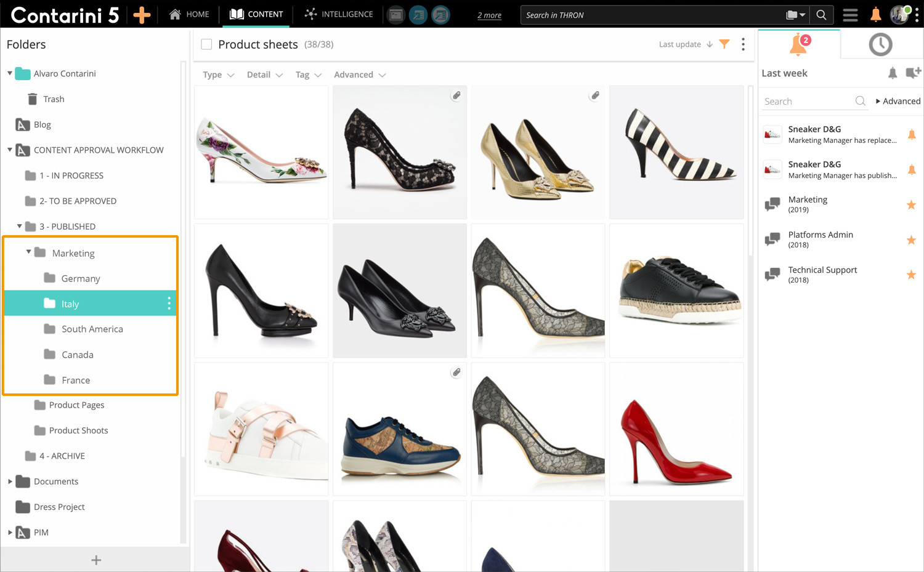
Task: Toggle bell on 'has publish...' Sneaker notification
Action: (x=912, y=169)
